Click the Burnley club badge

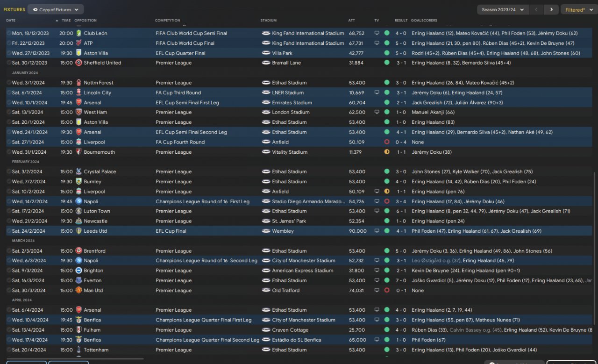pyautogui.click(x=78, y=181)
